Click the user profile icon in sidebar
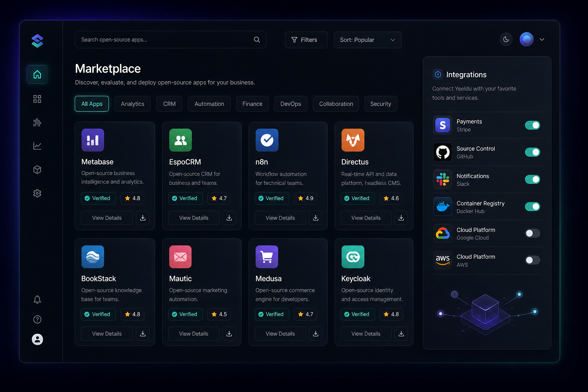The image size is (588, 392). point(37,339)
